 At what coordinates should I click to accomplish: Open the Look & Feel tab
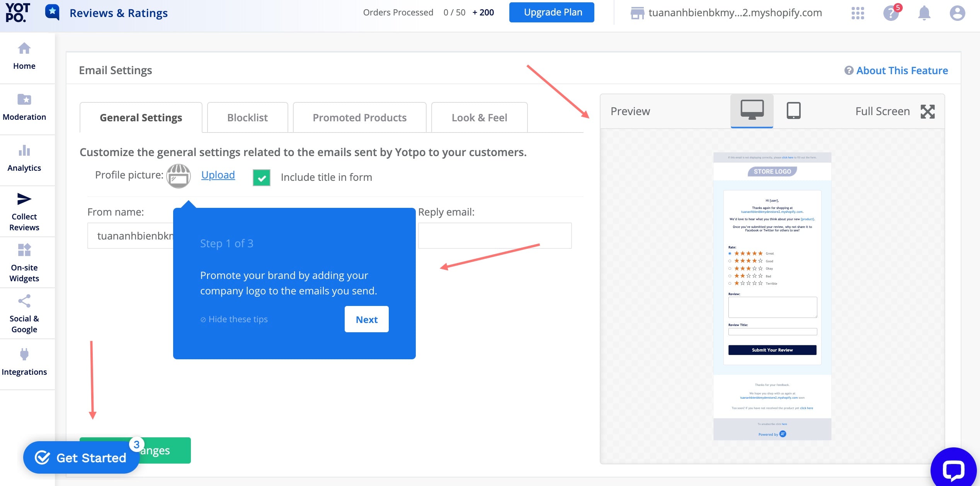point(479,117)
